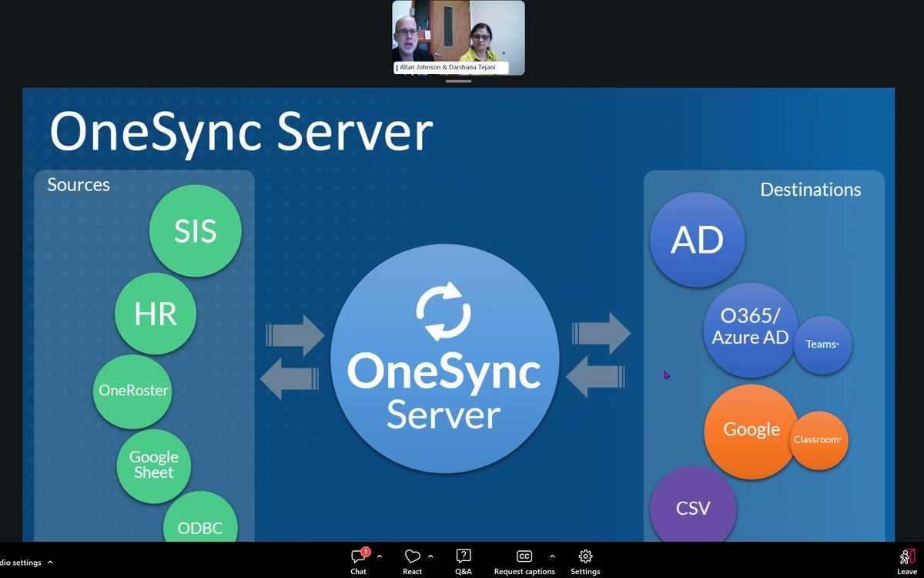The height and width of the screenshot is (578, 924).
Task: Expand the captions options chevron
Action: 552,556
